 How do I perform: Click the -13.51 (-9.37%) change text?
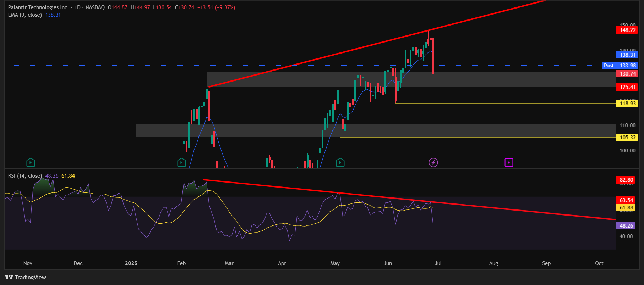click(x=216, y=7)
